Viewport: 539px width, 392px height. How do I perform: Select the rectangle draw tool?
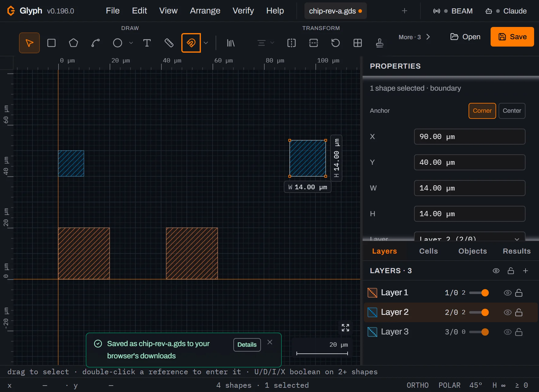tap(51, 43)
